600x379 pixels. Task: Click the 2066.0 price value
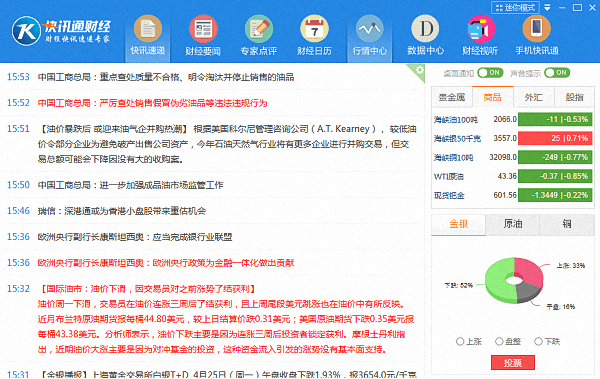tap(505, 119)
